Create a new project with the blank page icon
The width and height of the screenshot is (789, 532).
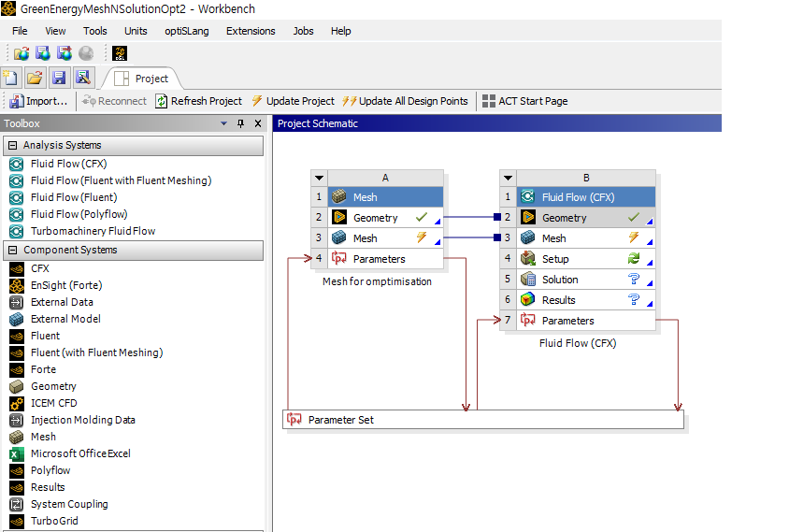click(x=10, y=78)
